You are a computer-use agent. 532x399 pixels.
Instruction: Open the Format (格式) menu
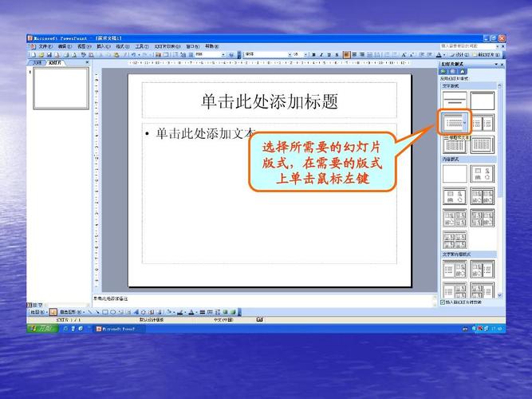123,46
